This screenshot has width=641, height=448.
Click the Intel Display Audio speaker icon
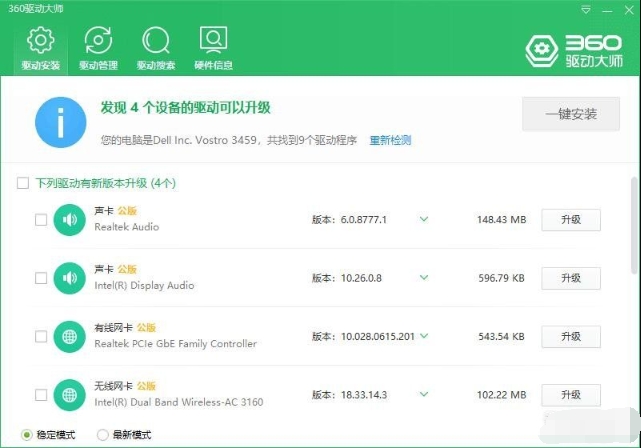69,278
